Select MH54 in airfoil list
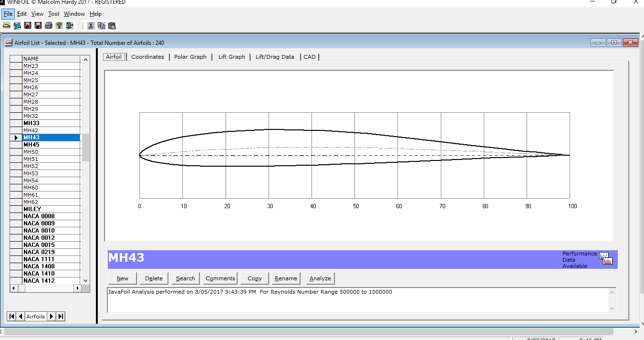 tap(52, 181)
